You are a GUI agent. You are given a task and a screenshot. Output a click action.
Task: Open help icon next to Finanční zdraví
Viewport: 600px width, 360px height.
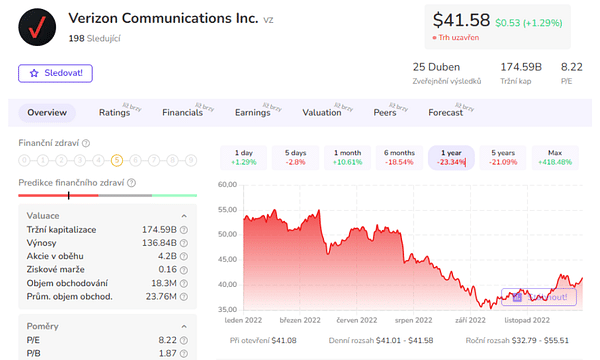pos(86,143)
